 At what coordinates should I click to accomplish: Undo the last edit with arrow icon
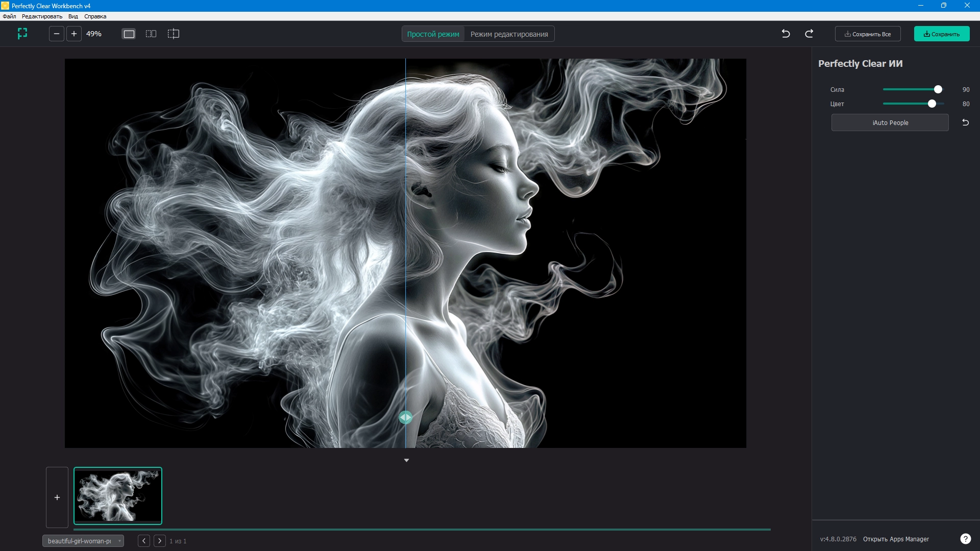(786, 34)
